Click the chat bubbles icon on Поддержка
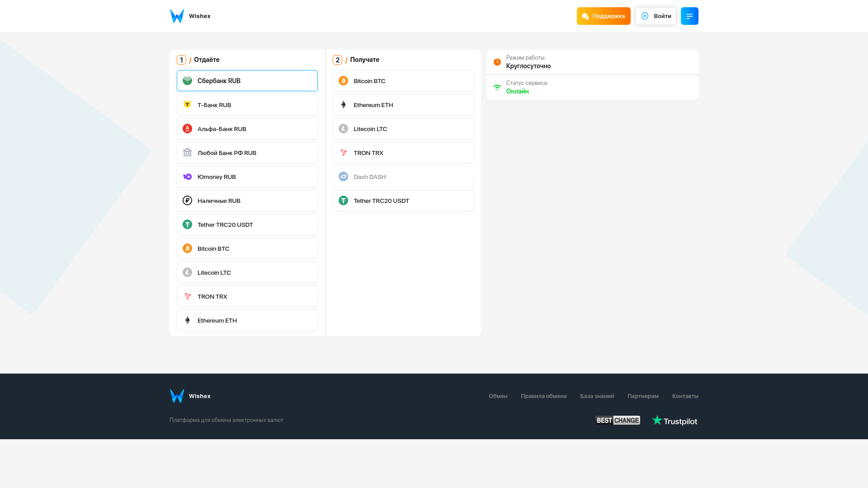 click(585, 16)
